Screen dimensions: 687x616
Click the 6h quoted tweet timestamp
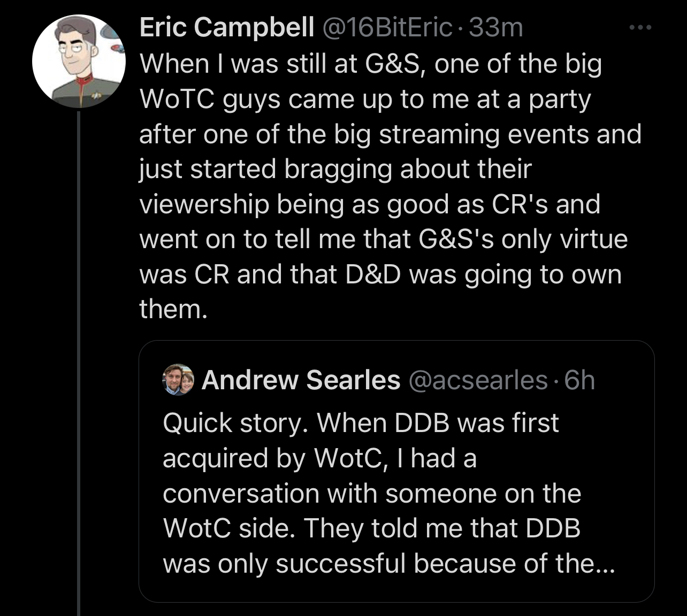tap(579, 380)
